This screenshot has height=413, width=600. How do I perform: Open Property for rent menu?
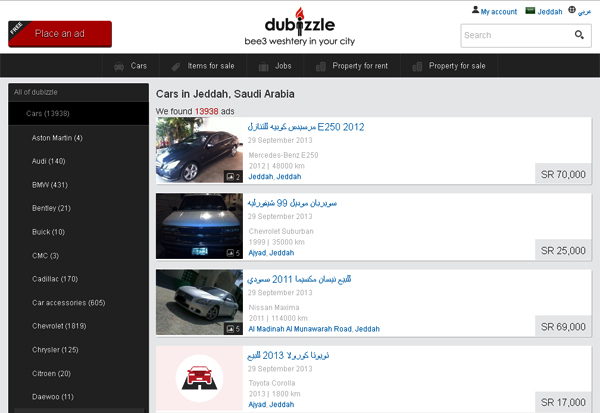pos(352,66)
